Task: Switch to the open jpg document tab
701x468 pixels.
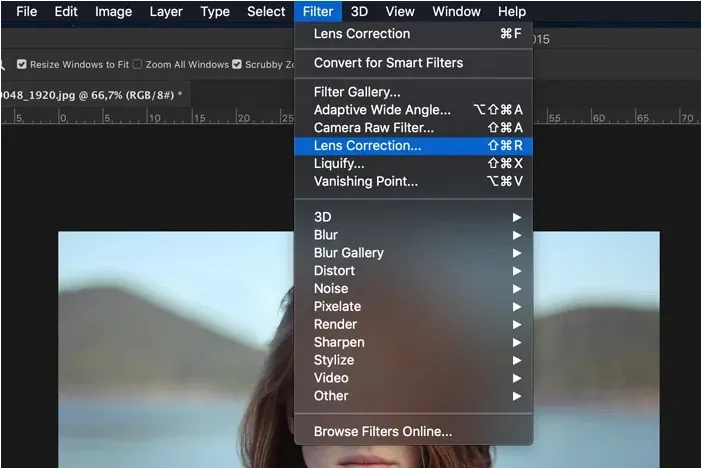Action: coord(90,94)
